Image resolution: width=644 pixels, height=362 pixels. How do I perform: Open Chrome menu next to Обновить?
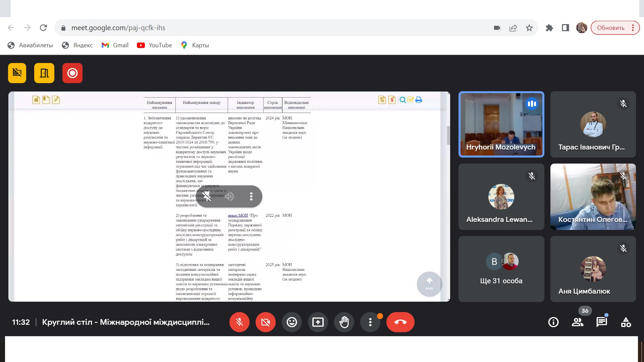click(633, 28)
